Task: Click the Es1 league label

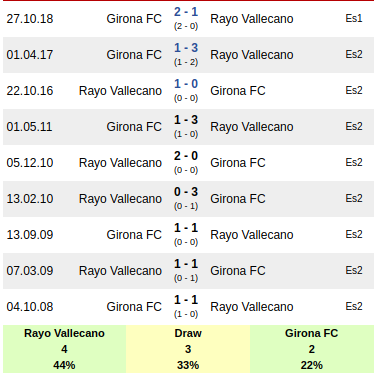Action: coord(354,18)
